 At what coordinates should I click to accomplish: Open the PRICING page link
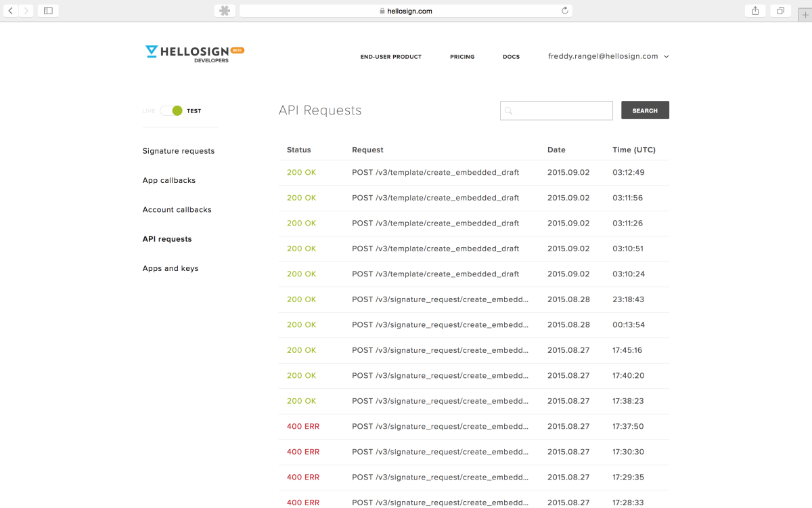[x=462, y=57]
